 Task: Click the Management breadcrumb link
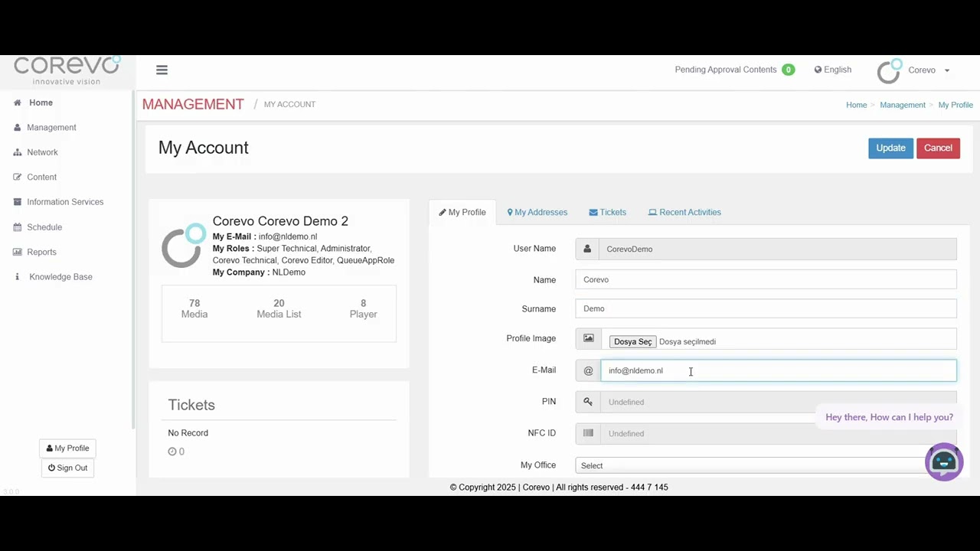tap(903, 105)
